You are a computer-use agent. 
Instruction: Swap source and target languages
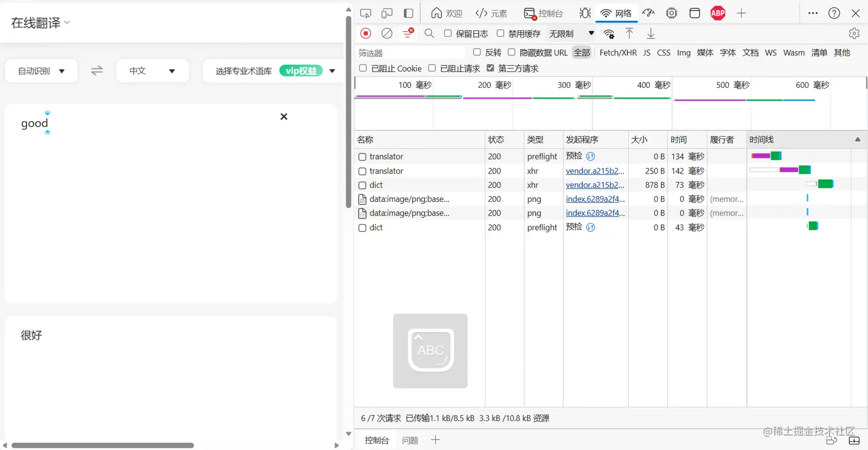97,71
